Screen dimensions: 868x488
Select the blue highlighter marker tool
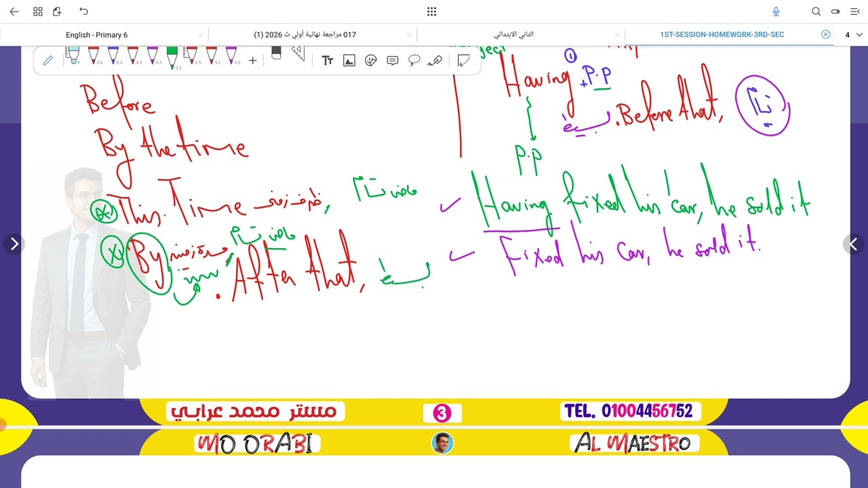coord(73,56)
